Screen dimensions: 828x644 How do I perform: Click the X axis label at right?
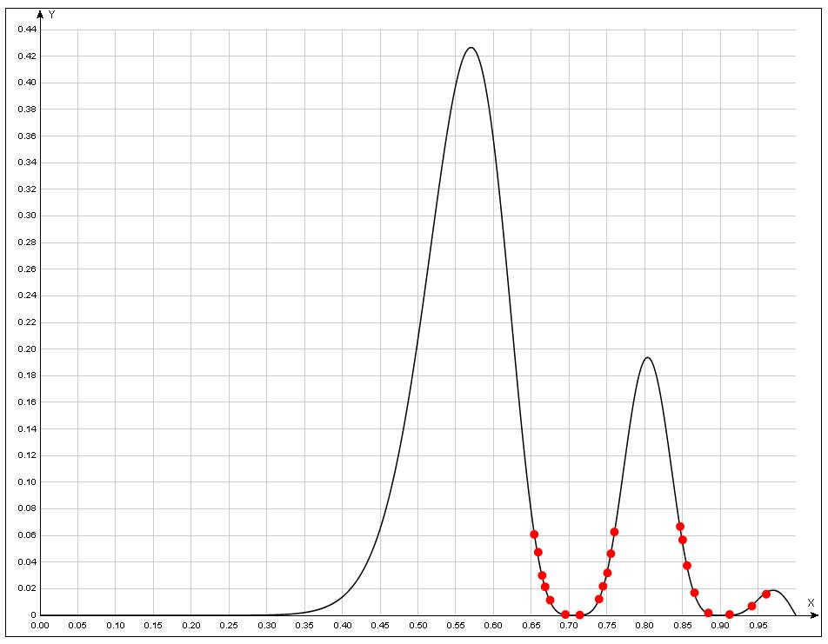coord(810,602)
